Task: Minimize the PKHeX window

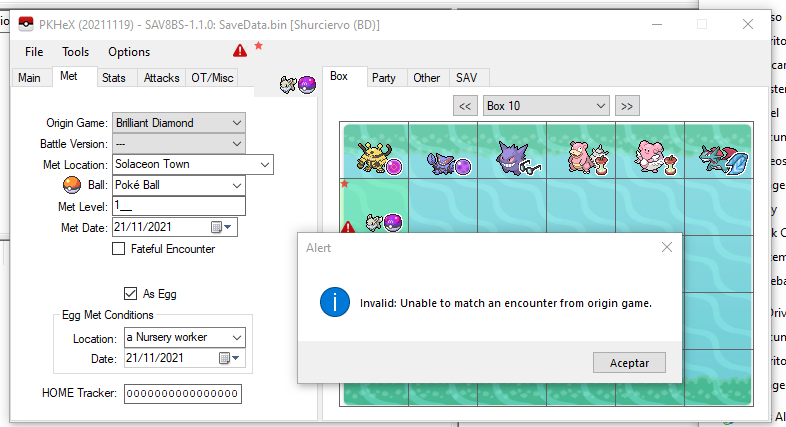Action: coord(657,24)
